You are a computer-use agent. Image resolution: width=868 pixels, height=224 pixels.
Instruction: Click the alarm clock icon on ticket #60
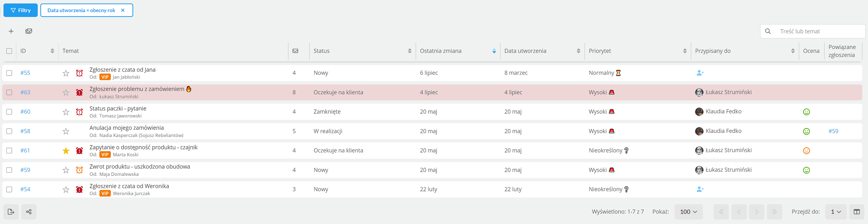(x=80, y=112)
